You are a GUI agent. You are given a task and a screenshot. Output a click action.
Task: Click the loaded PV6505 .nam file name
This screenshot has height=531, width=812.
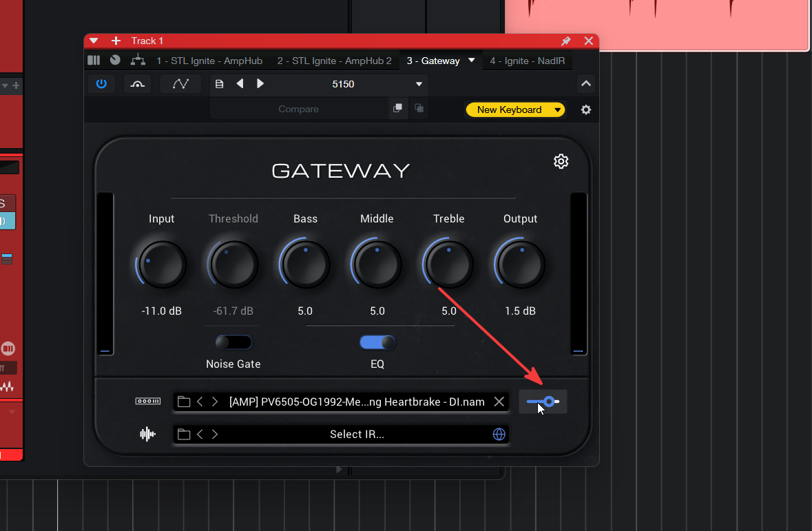coord(357,402)
